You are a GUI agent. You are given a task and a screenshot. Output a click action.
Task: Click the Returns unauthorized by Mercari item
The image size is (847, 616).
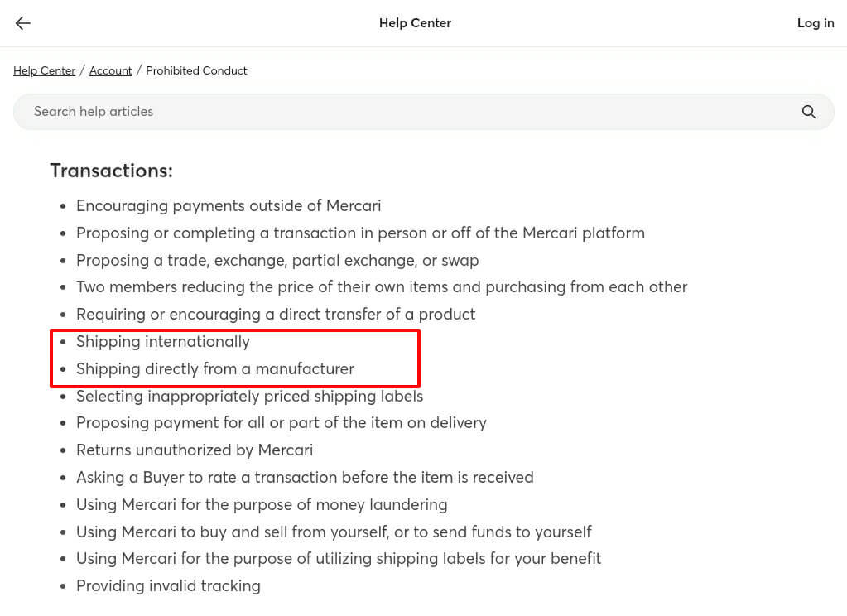click(195, 450)
